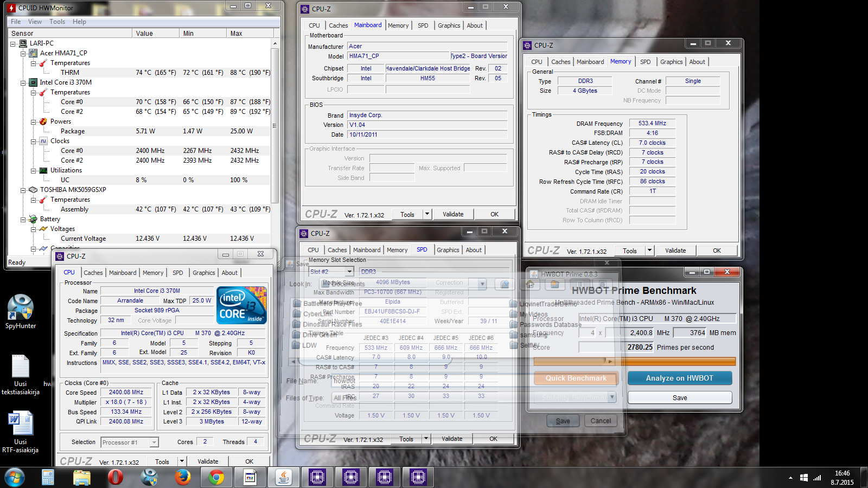Click OK in Memory CPU-Z window
Screen dimensions: 868x488
pos(717,251)
